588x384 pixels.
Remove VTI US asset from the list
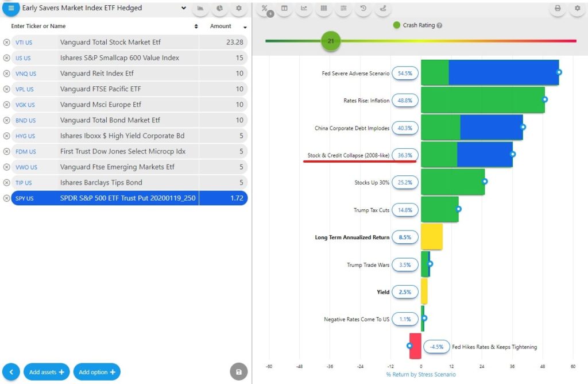pos(6,43)
